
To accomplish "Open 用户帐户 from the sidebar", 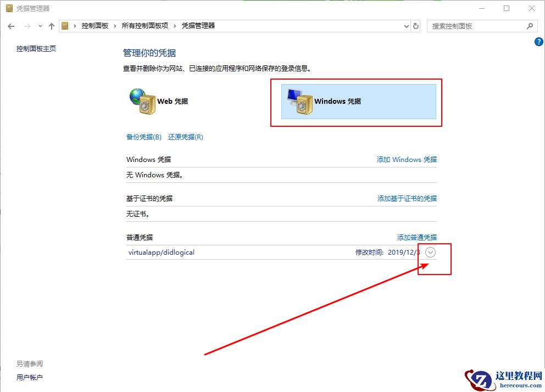I will (x=30, y=377).
